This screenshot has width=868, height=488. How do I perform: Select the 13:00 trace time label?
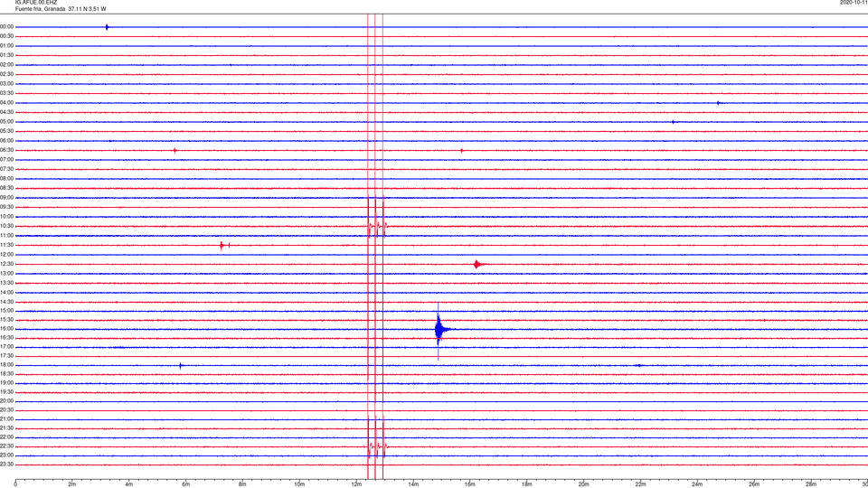coord(7,274)
